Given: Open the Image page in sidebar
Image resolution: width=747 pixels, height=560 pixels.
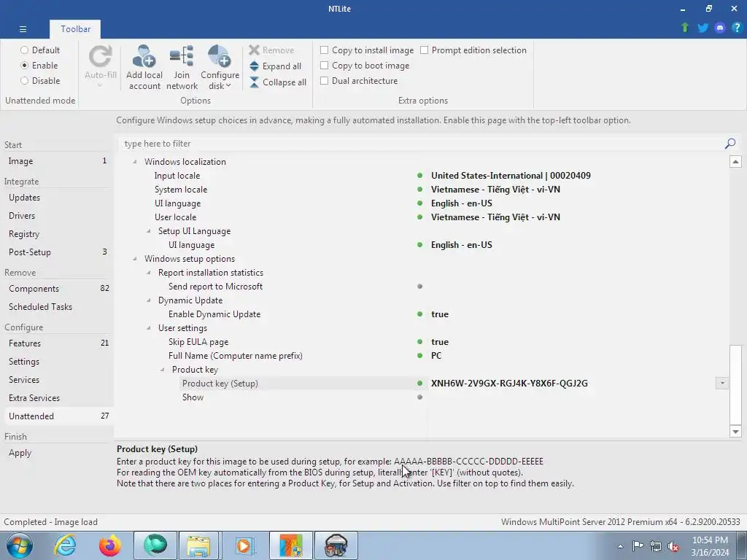Looking at the screenshot, I should point(57,161).
